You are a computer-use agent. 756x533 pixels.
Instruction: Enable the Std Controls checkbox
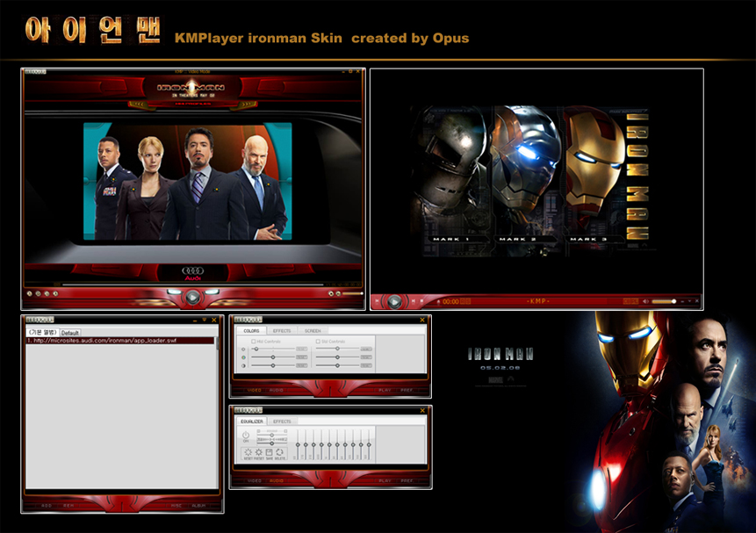tap(318, 342)
